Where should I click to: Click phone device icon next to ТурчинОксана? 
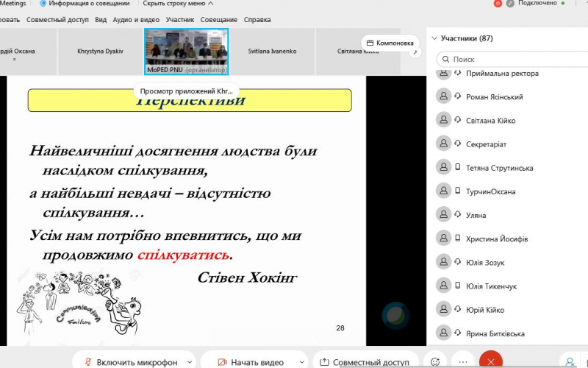tap(457, 191)
